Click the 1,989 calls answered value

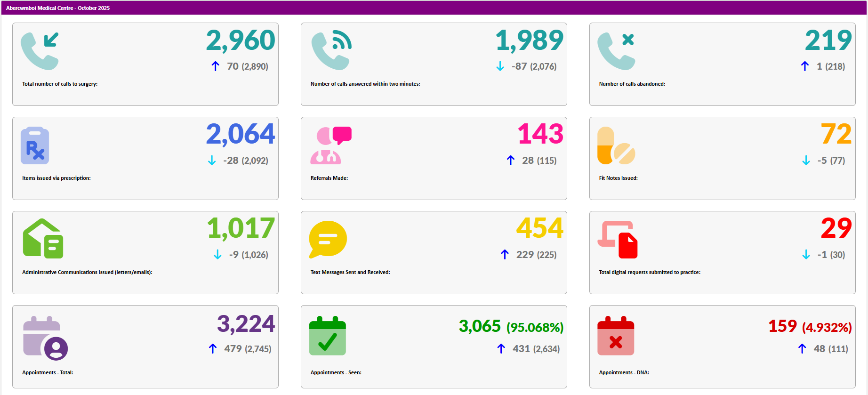pyautogui.click(x=529, y=40)
